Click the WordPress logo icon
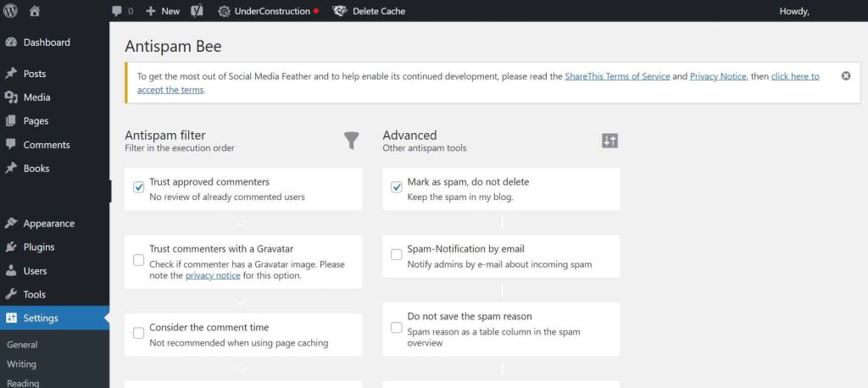 coord(11,11)
